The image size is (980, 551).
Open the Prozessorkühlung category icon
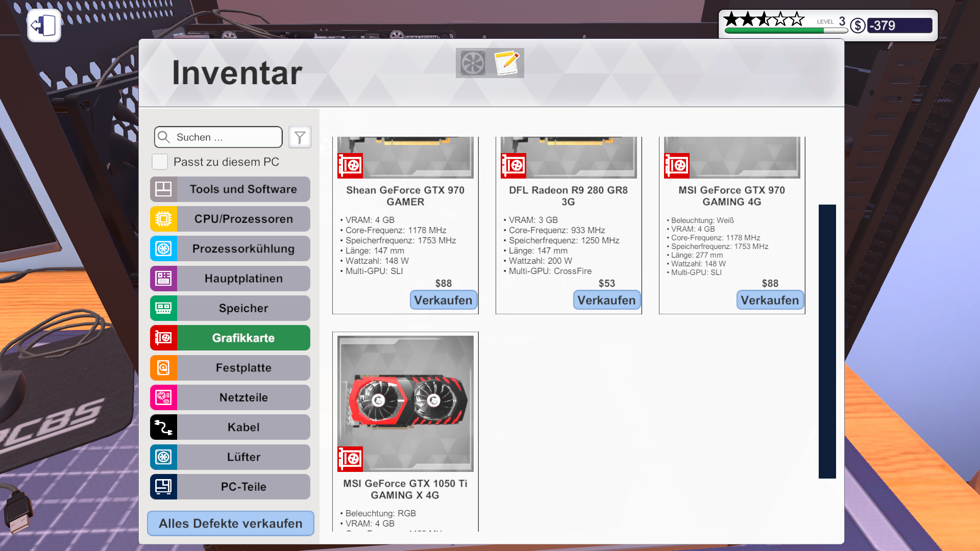163,248
